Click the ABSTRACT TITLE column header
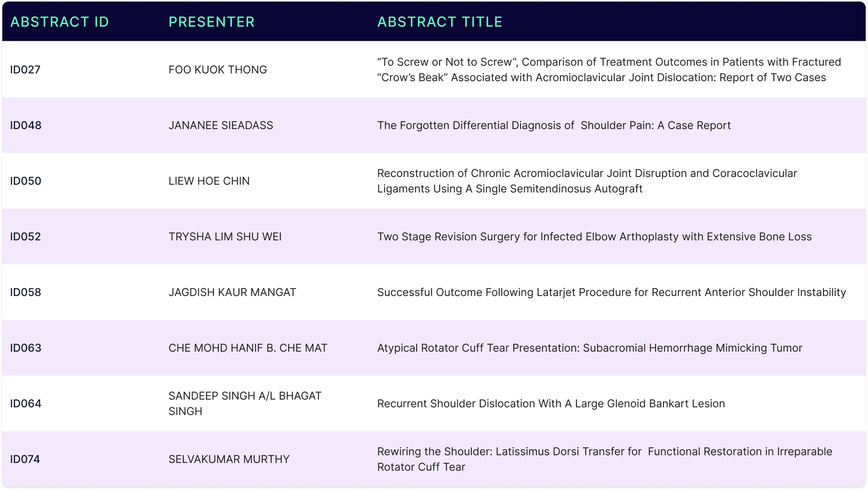The image size is (868, 490). (x=439, y=22)
